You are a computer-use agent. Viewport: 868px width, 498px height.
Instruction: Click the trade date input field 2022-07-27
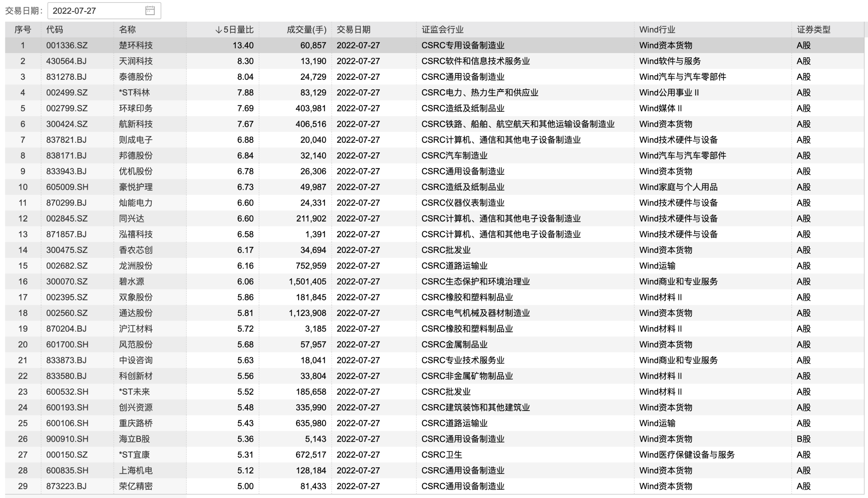coord(104,11)
